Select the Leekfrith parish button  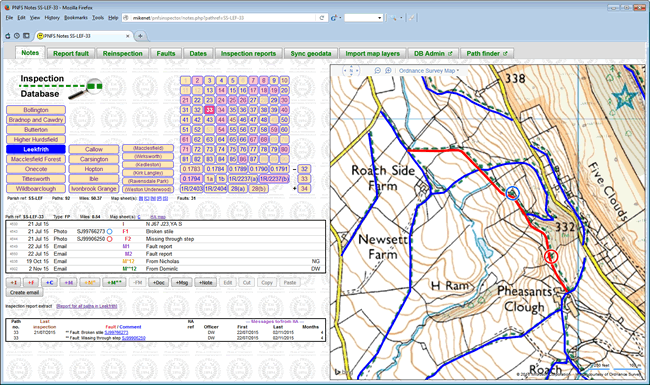(x=36, y=149)
